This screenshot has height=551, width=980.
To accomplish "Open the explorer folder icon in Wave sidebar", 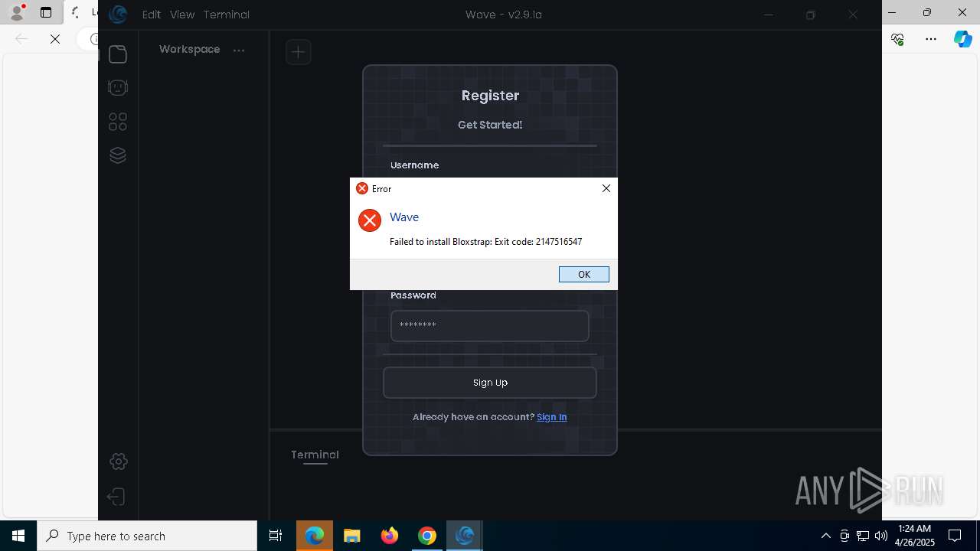I will pyautogui.click(x=118, y=54).
